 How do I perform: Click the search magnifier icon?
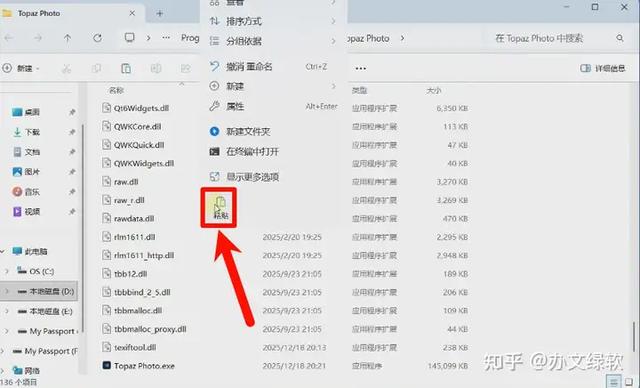coord(620,38)
